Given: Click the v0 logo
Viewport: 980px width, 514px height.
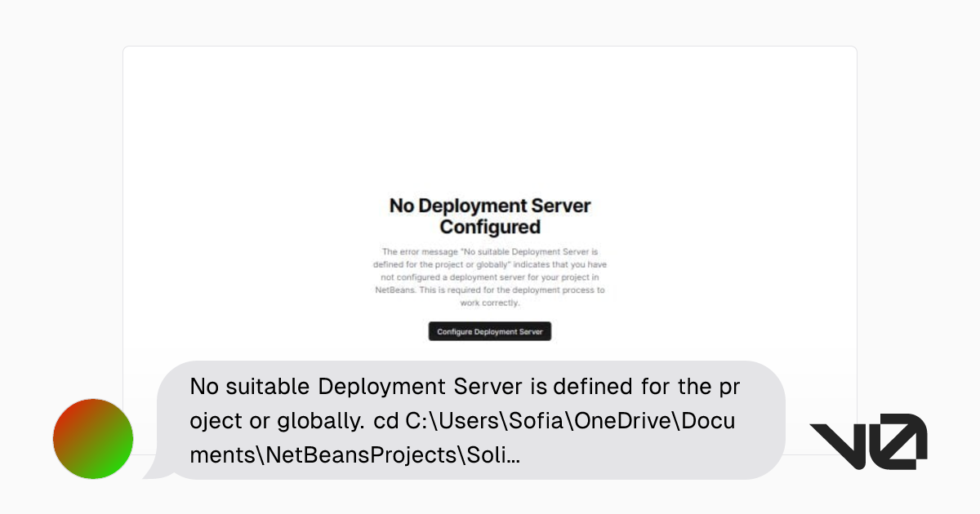Looking at the screenshot, I should 868,441.
